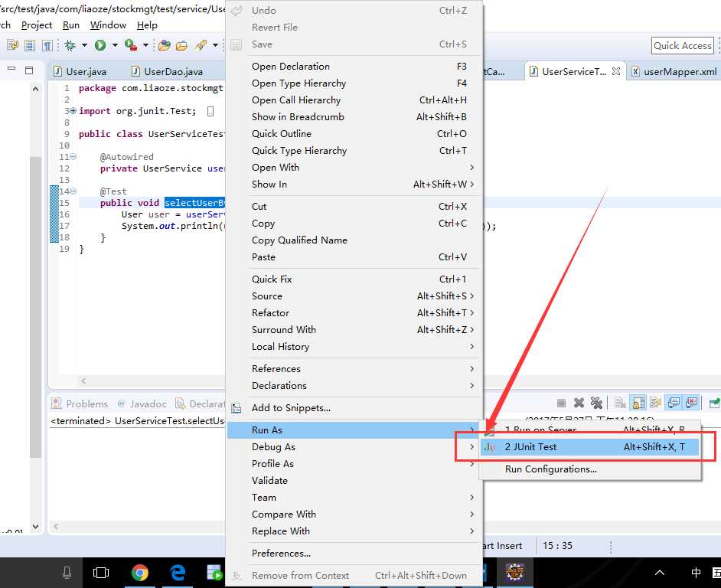Screen dimensions: 721x588
Task: Click the Project Explorer vertical scrollbar
Action: [35, 306]
